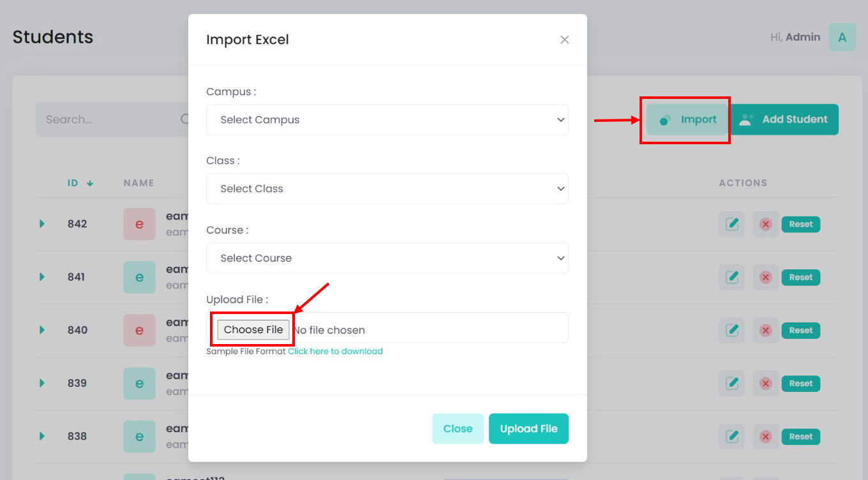Click the delete icon for student 839

(x=765, y=384)
